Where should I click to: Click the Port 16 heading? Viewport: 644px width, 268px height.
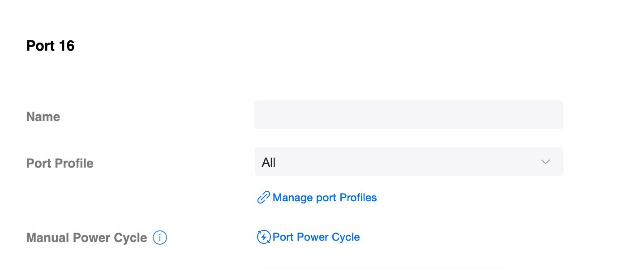(x=51, y=46)
